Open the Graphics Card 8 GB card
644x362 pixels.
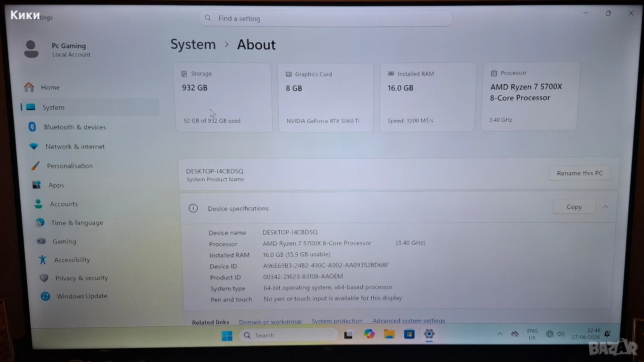[x=326, y=97]
